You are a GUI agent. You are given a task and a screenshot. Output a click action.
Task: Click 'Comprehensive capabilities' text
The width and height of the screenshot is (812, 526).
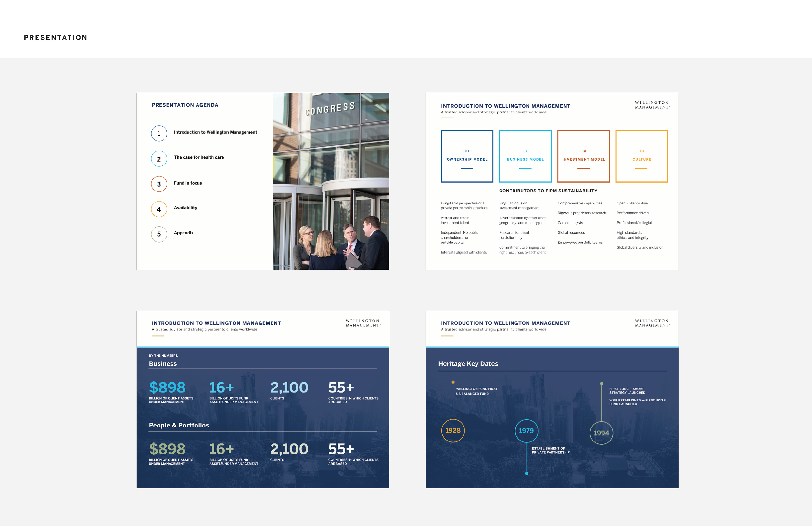[x=580, y=203]
